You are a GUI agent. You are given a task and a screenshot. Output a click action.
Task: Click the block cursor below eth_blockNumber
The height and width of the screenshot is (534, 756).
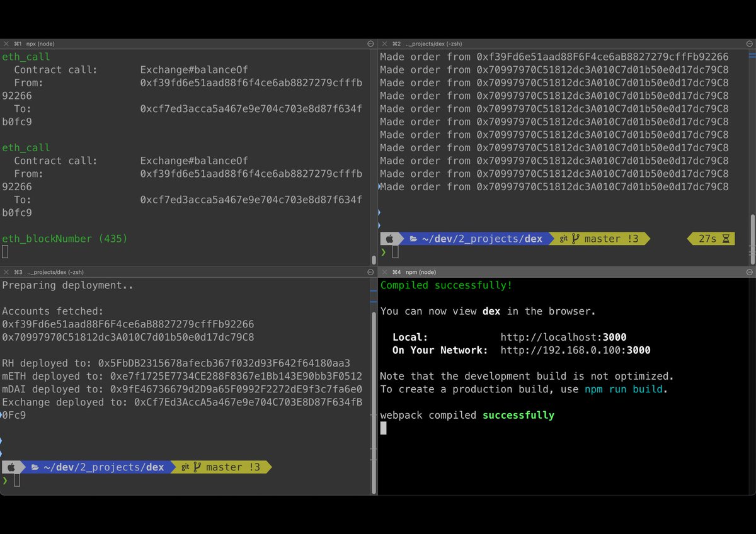coord(5,252)
